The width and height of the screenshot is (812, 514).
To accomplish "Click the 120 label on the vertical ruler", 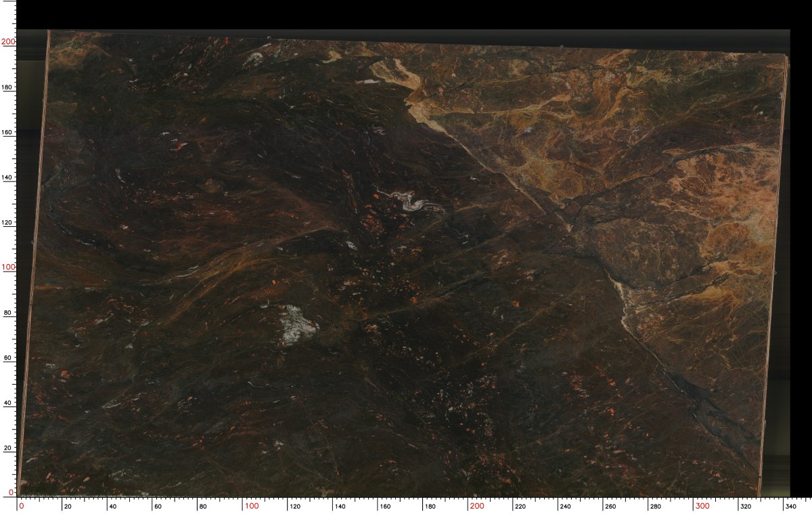I will tap(7, 223).
